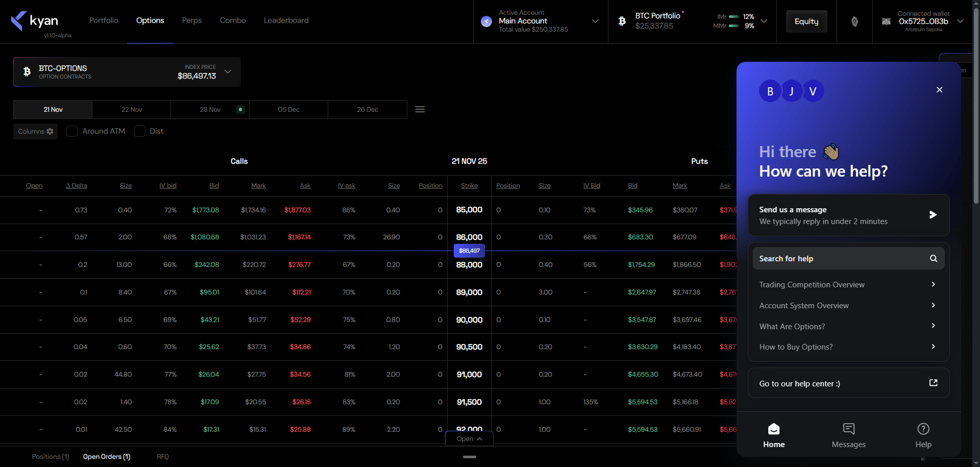Click the connected wallet icon

pos(887,21)
